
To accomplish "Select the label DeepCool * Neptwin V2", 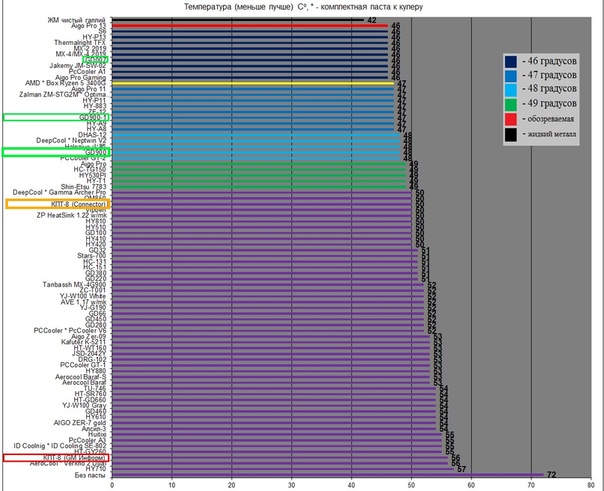I will click(x=71, y=141).
